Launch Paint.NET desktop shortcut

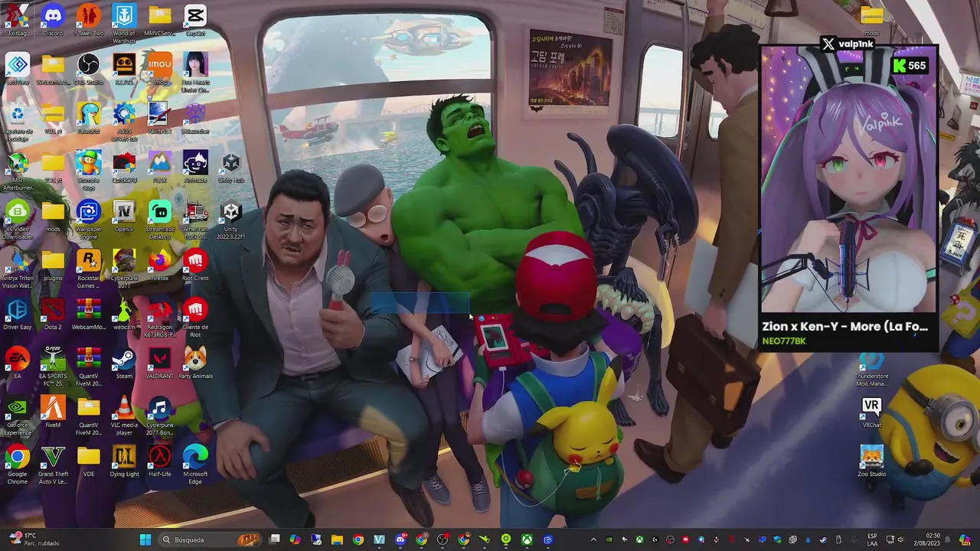(x=159, y=118)
